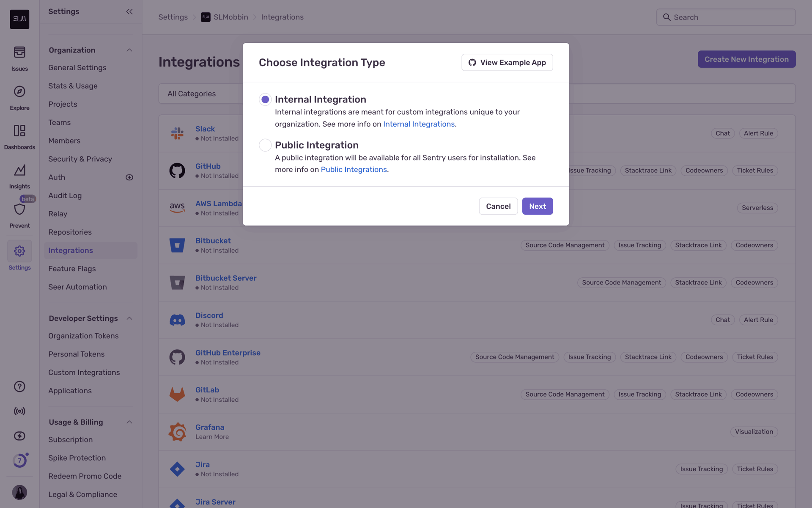Click the AWS Lambda logo icon
This screenshot has height=508, width=812.
[x=177, y=208]
